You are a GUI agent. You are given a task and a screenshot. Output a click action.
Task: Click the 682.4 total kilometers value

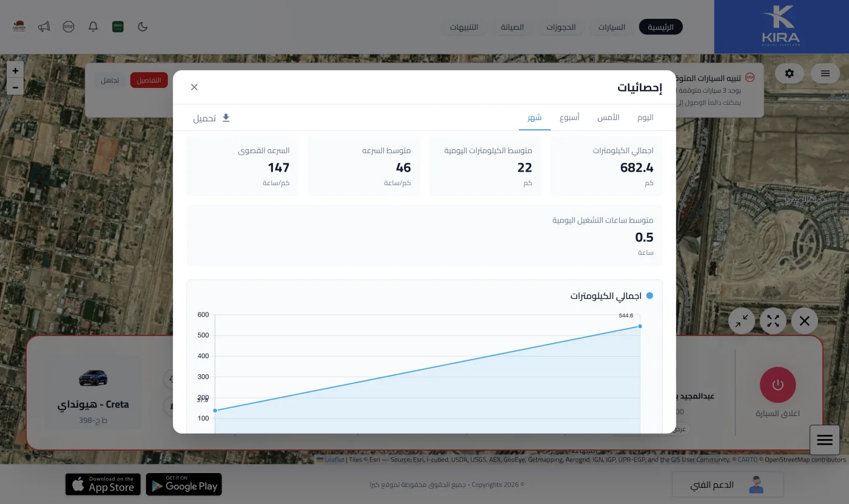tap(637, 168)
